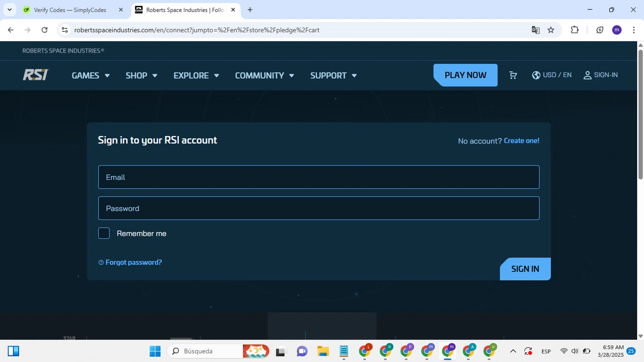The width and height of the screenshot is (644, 362).
Task: View site information icon in address bar
Action: click(65, 30)
